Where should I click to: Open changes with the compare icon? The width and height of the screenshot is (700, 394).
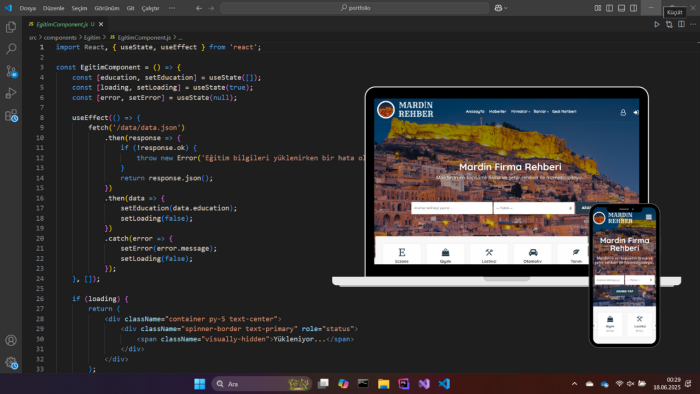point(669,24)
